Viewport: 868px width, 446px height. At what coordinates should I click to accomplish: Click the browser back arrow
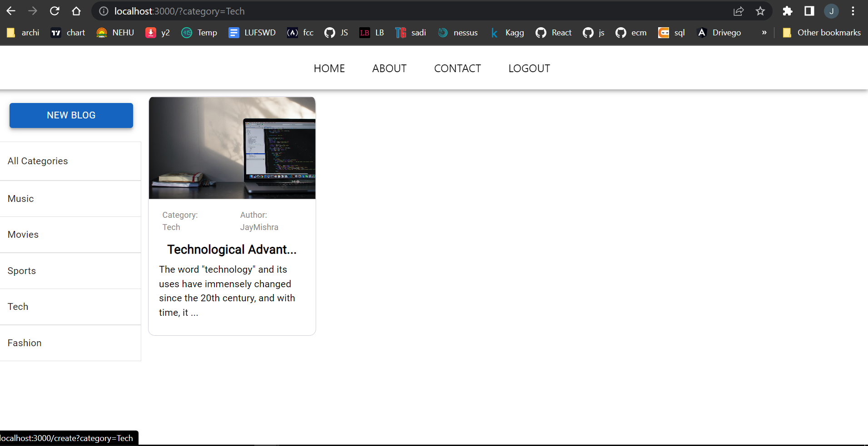point(10,11)
